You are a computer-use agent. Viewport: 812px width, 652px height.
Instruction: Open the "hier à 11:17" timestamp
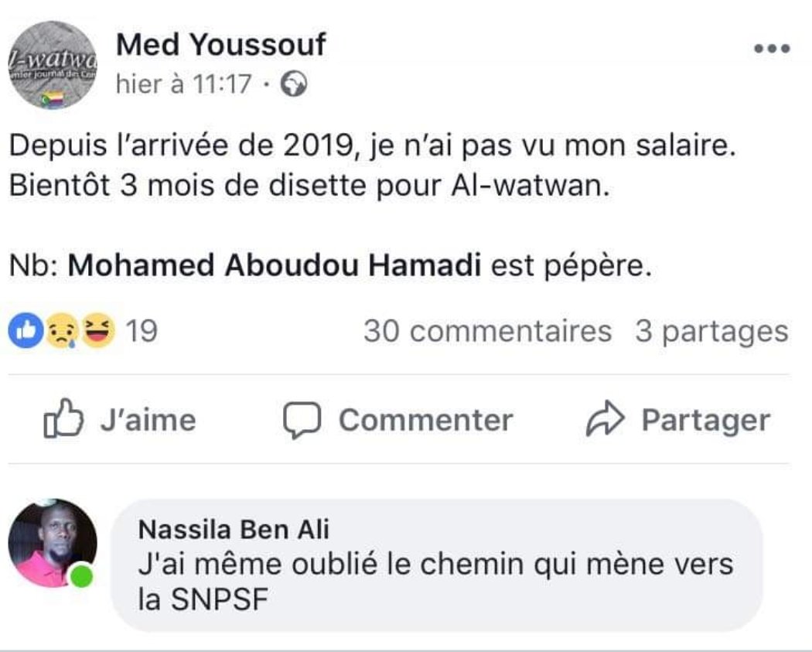(184, 84)
